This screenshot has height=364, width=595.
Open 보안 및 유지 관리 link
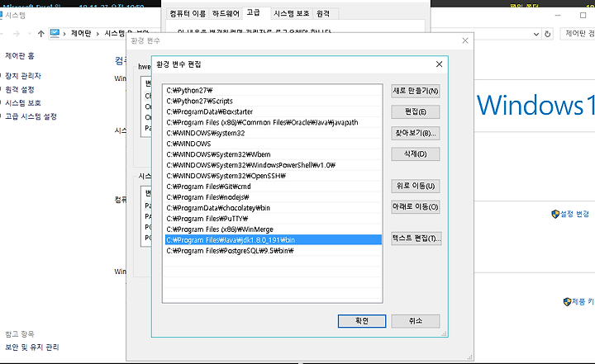(x=32, y=347)
